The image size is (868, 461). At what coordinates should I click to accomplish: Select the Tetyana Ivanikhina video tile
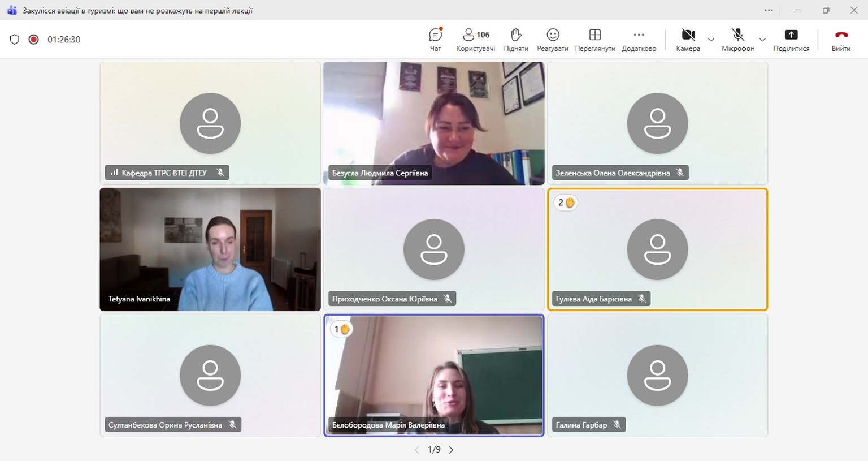coord(210,249)
